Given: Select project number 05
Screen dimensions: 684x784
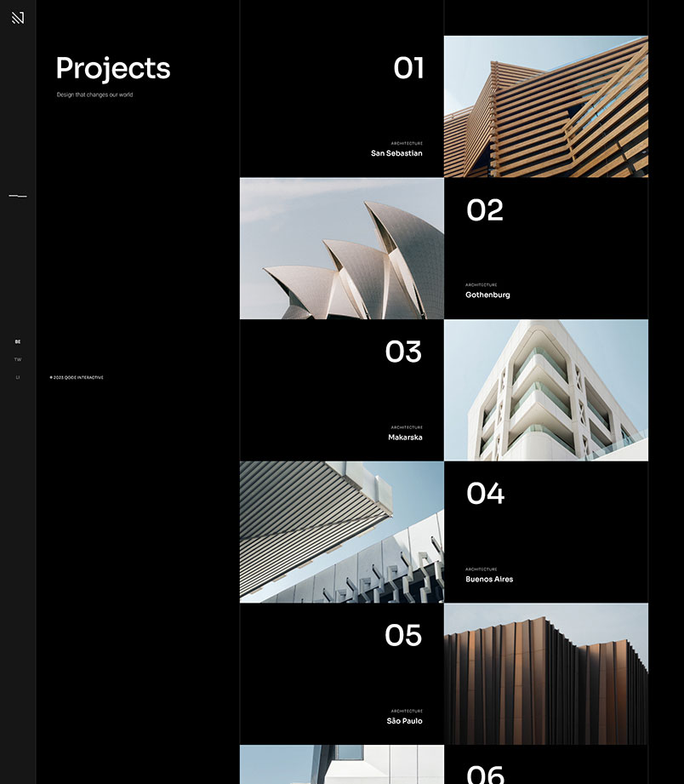Looking at the screenshot, I should coord(403,635).
